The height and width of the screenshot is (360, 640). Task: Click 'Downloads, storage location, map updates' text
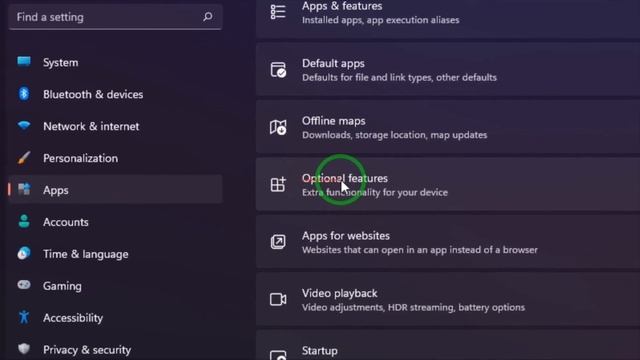(394, 135)
